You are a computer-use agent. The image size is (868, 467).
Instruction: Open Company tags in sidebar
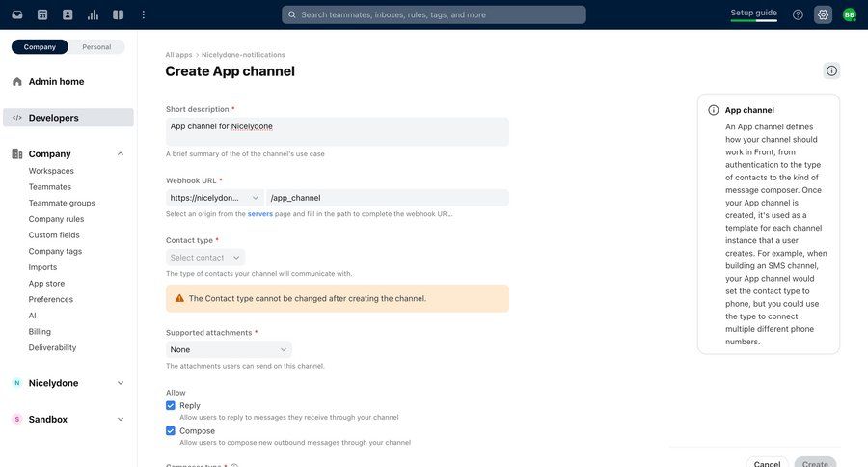click(x=55, y=251)
